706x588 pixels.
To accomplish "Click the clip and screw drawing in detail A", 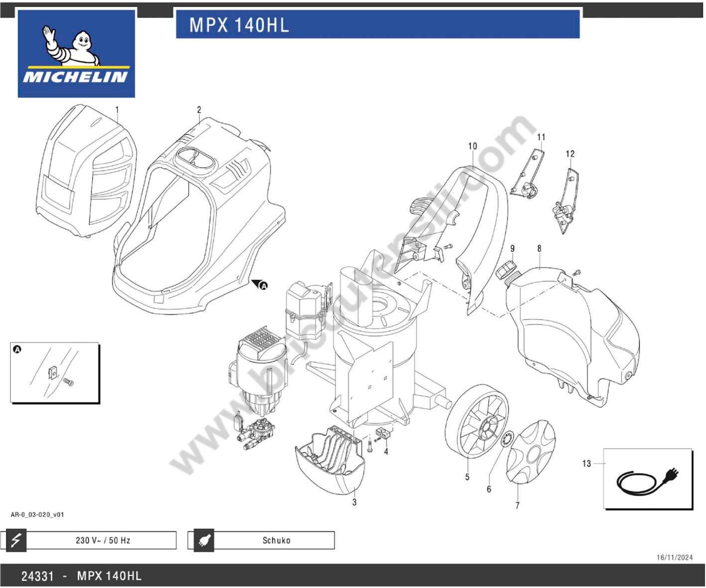I will [x=61, y=376].
